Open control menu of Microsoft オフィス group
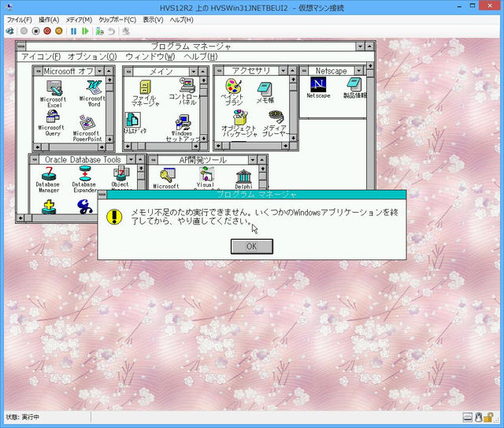 coord(38,71)
